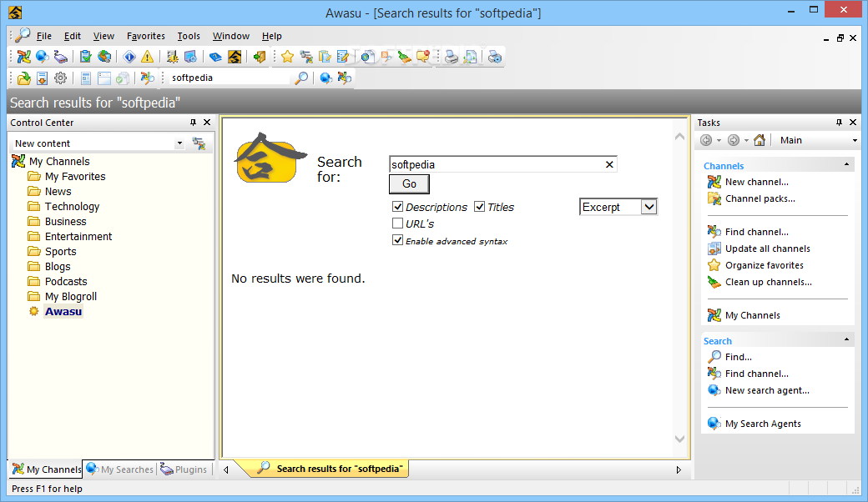The height and width of the screenshot is (502, 868).
Task: Open the Excerpt dropdown
Action: click(x=649, y=207)
